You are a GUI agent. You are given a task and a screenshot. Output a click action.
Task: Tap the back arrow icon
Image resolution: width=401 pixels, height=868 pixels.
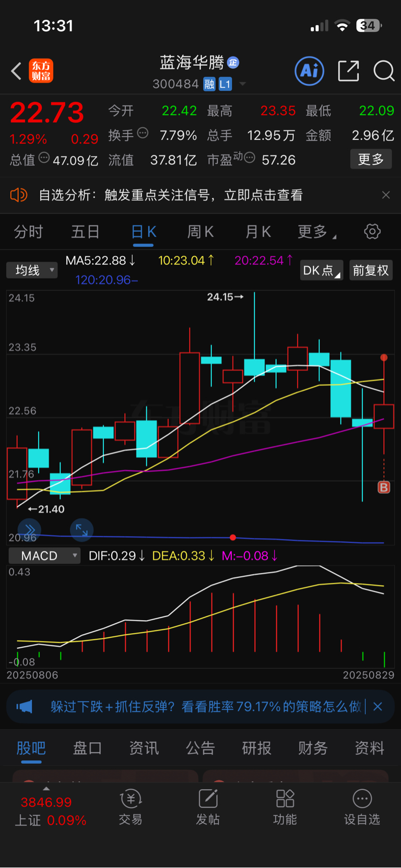click(x=16, y=71)
